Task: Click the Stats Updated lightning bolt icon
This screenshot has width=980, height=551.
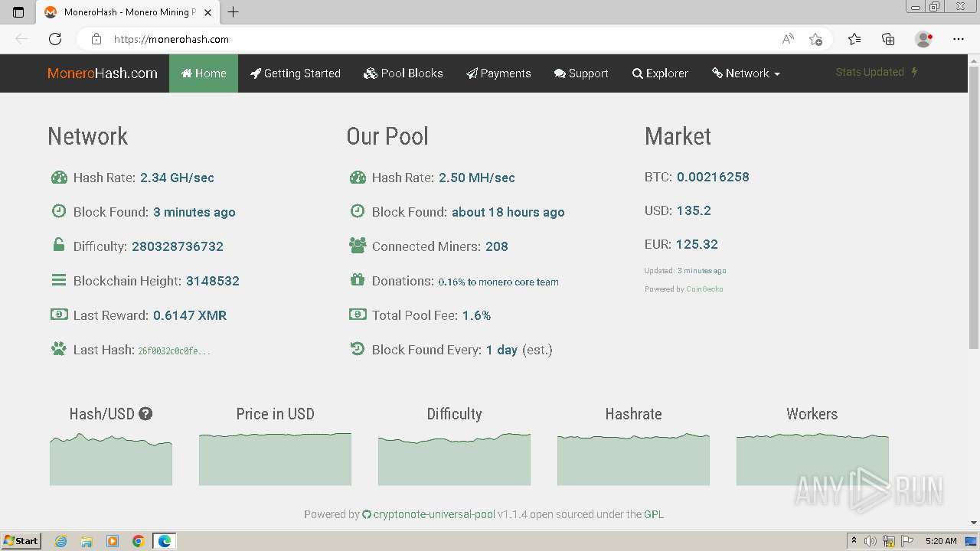Action: (914, 72)
